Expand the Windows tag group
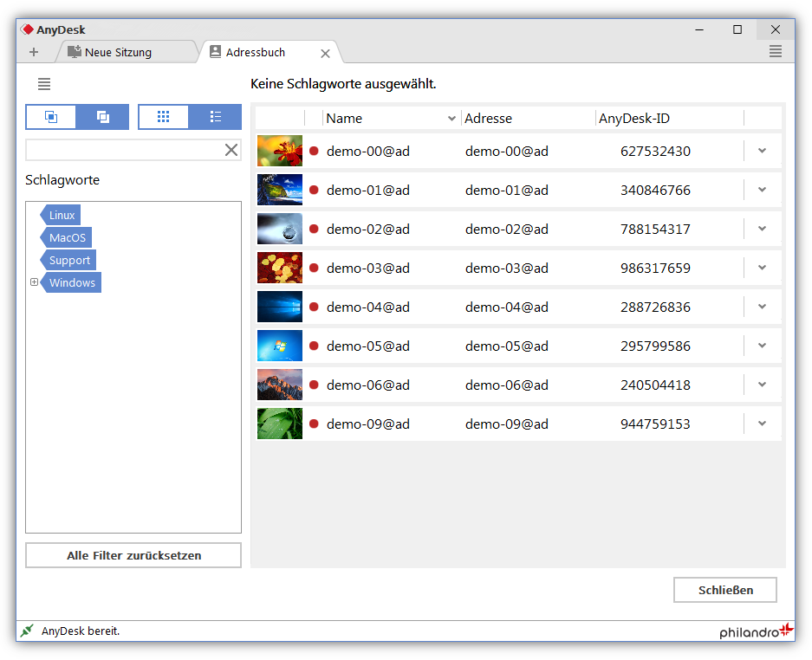The height and width of the screenshot is (660, 812). tap(34, 281)
